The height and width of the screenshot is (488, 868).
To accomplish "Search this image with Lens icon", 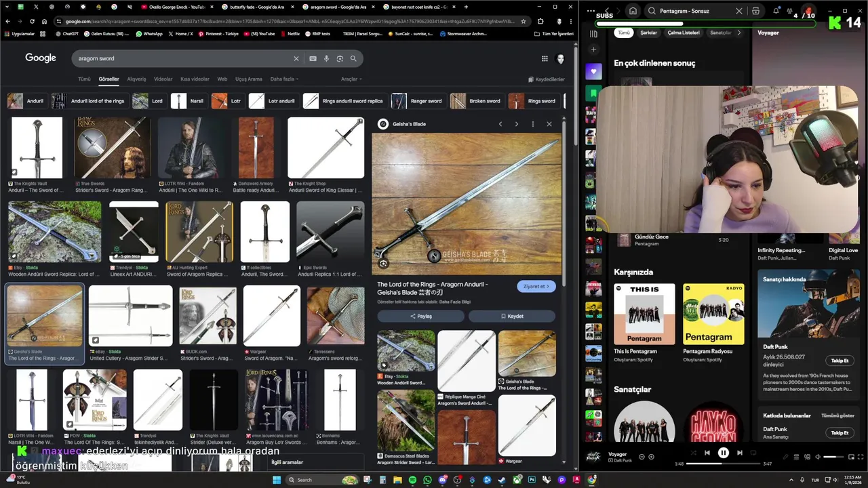I will point(383,264).
